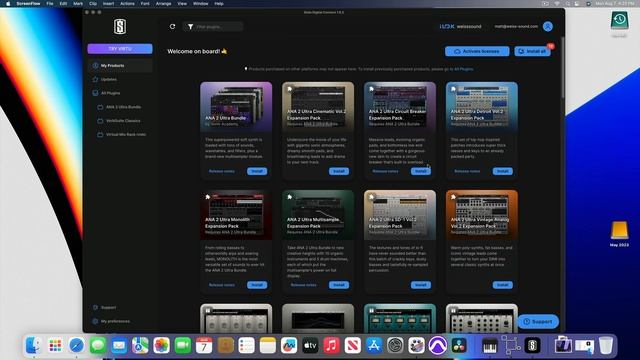
Task: Install the Detroit Vol.2 Expansion Pack
Action: (502, 171)
